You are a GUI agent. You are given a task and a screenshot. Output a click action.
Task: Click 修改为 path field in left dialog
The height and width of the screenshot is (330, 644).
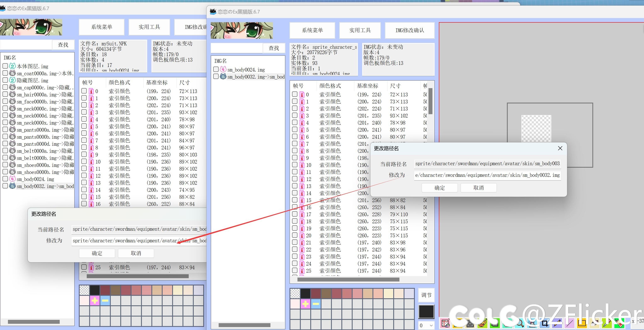point(139,241)
